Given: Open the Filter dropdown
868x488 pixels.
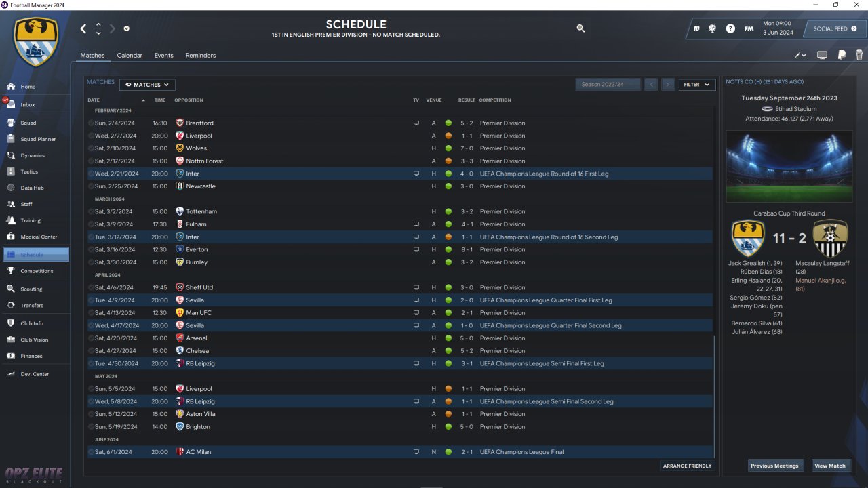Looking at the screenshot, I should click(x=697, y=85).
